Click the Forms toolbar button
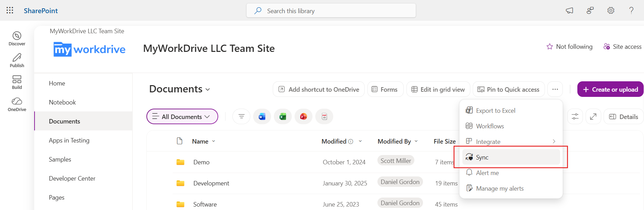 point(385,89)
